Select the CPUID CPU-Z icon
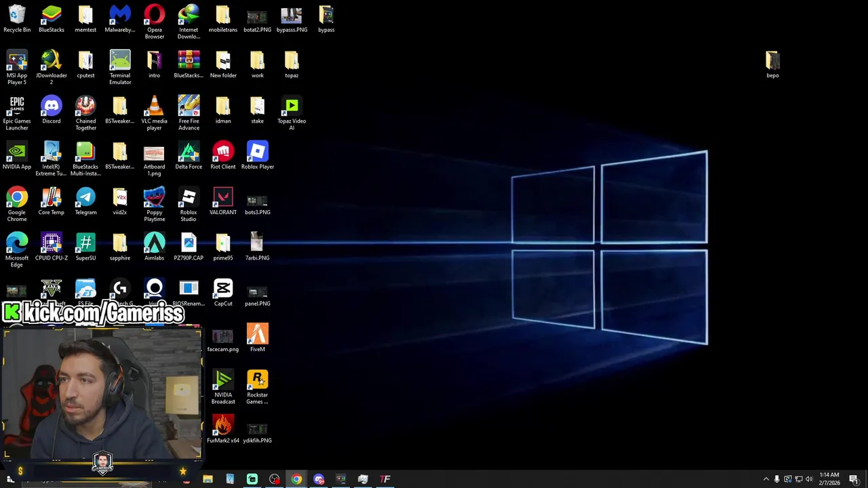Image resolution: width=868 pixels, height=488 pixels. (x=52, y=246)
